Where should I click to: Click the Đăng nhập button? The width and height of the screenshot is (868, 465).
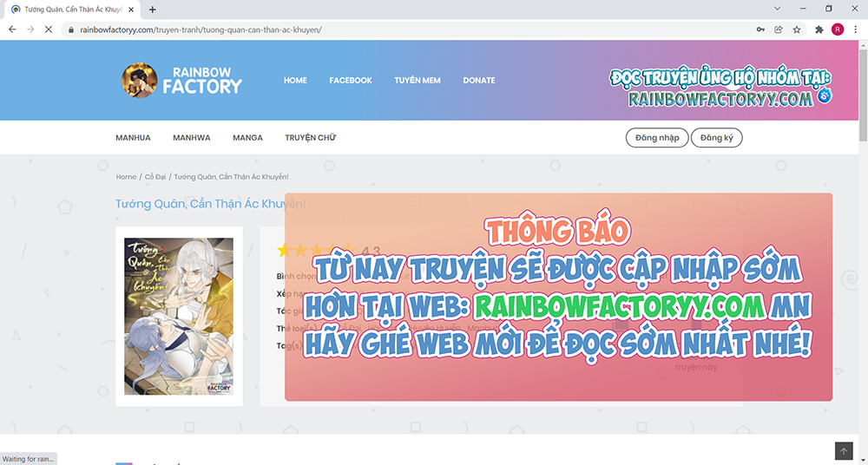point(657,138)
